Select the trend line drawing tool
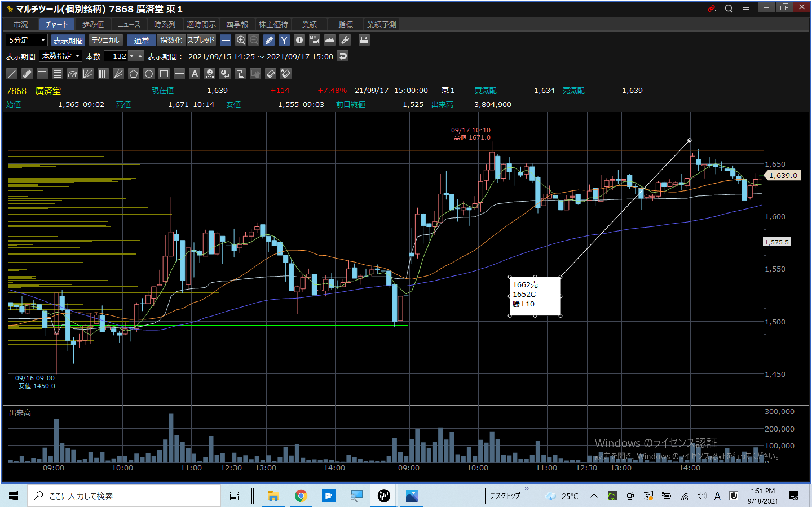Screen dimensions: 812x507 point(12,74)
